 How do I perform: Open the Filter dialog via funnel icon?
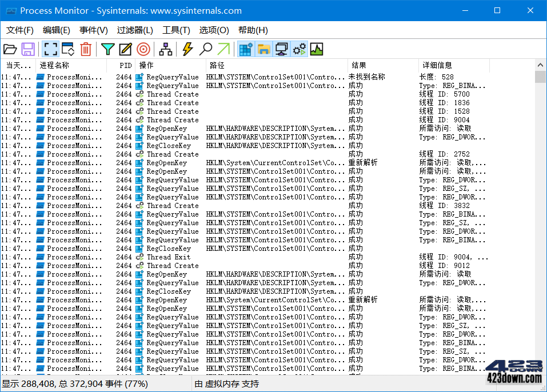point(107,49)
